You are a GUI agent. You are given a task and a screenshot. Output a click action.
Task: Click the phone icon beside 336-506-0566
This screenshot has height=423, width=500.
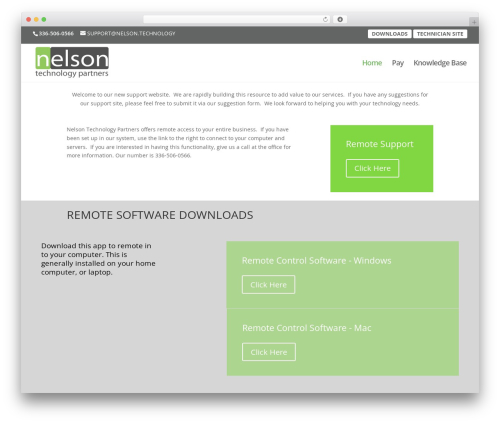click(x=35, y=34)
